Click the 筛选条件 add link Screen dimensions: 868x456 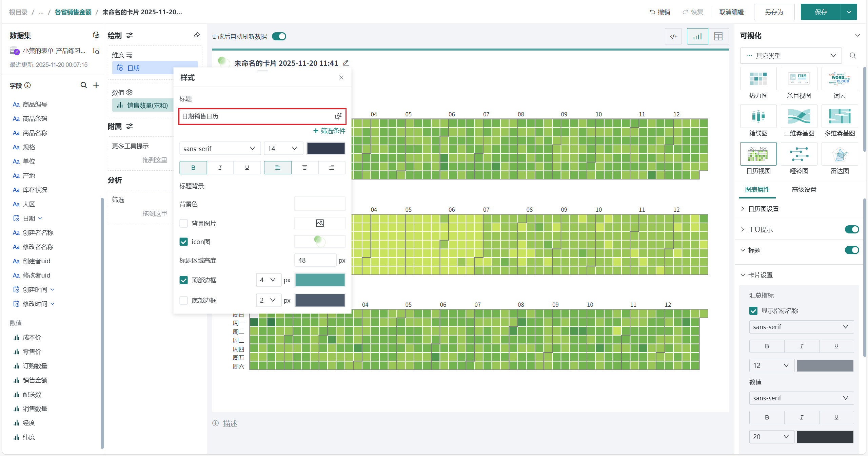[x=329, y=131]
